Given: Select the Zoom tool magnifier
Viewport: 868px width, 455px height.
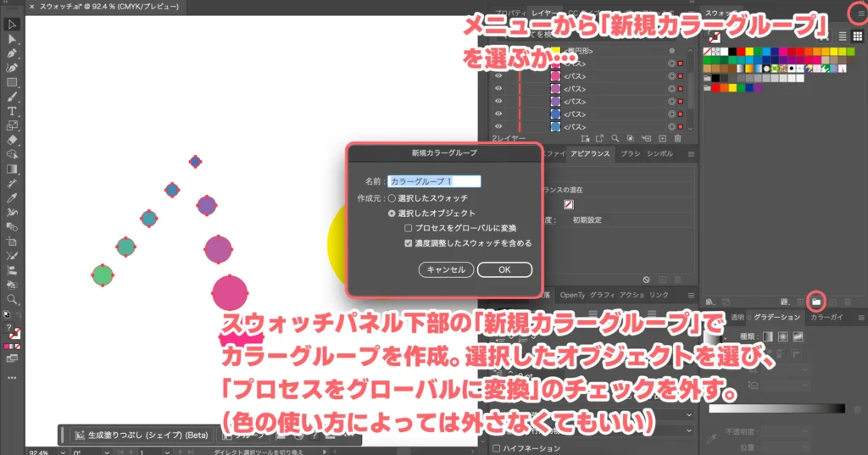Looking at the screenshot, I should coord(12,299).
